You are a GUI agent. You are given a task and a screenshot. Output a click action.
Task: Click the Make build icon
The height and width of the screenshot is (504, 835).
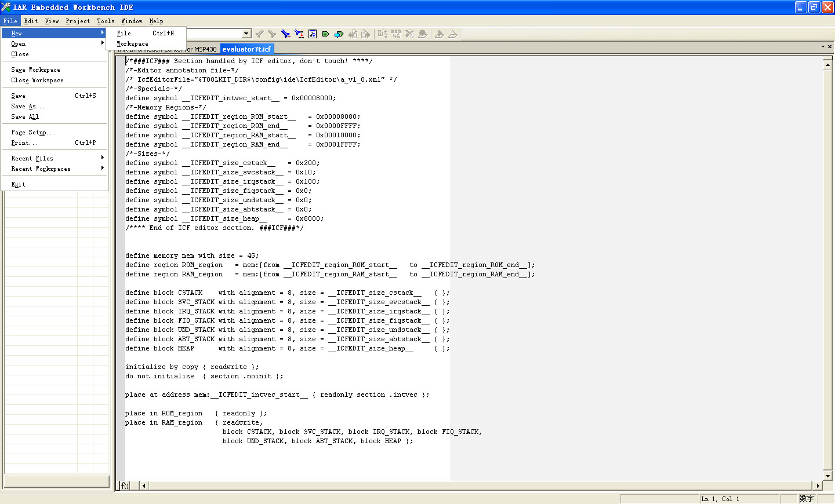pos(396,34)
